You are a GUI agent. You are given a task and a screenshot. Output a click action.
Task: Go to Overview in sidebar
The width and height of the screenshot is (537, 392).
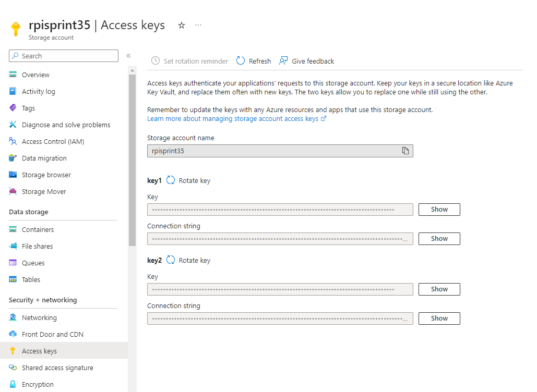pyautogui.click(x=35, y=75)
